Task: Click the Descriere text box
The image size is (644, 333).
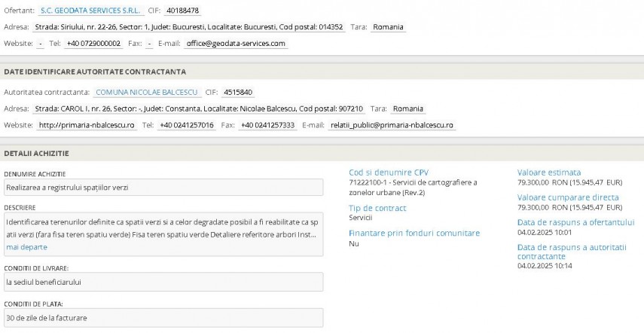Action: tap(163, 234)
